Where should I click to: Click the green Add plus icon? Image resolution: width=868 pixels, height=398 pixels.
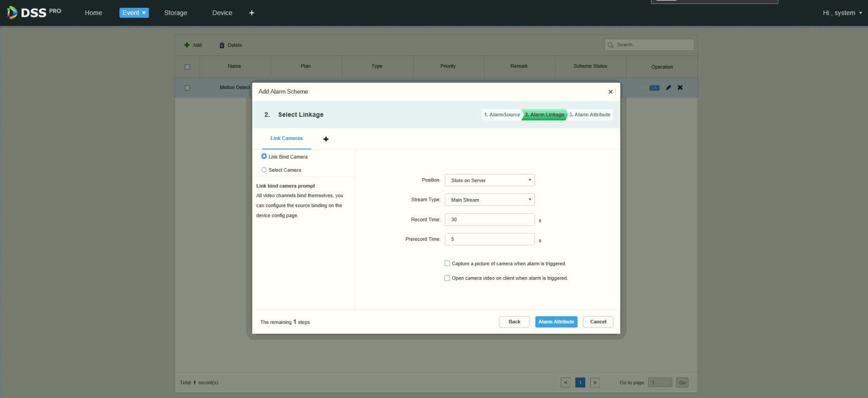pos(187,45)
